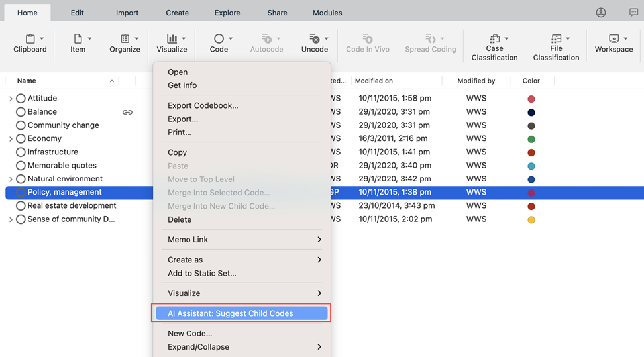Switch to the Share tab
This screenshot has width=644, height=357.
(277, 13)
